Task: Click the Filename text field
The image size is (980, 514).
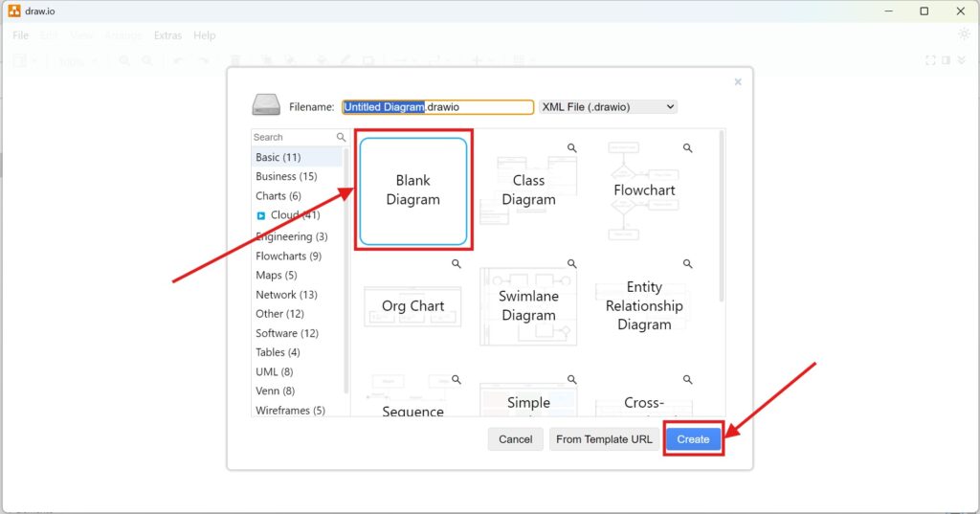Action: point(437,107)
